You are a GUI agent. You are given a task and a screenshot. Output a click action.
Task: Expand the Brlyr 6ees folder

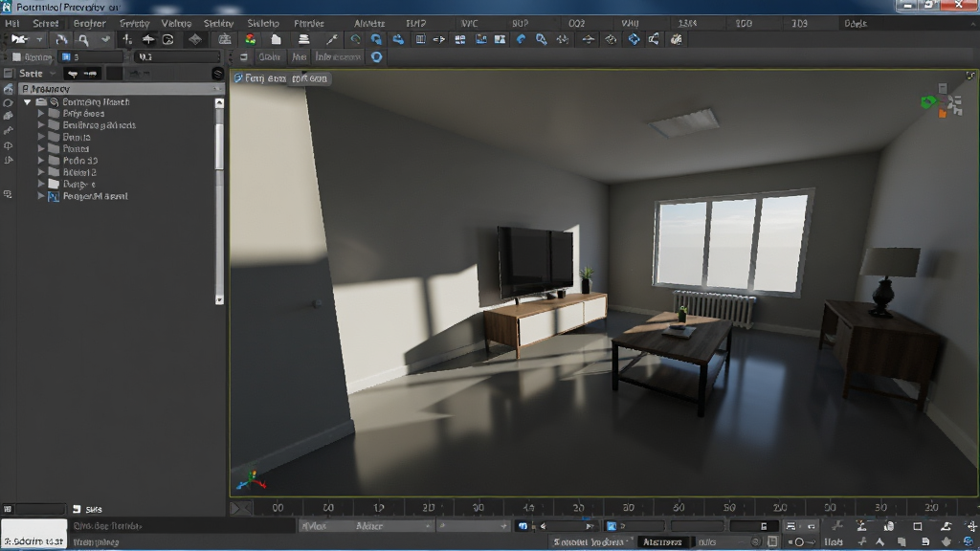click(41, 114)
